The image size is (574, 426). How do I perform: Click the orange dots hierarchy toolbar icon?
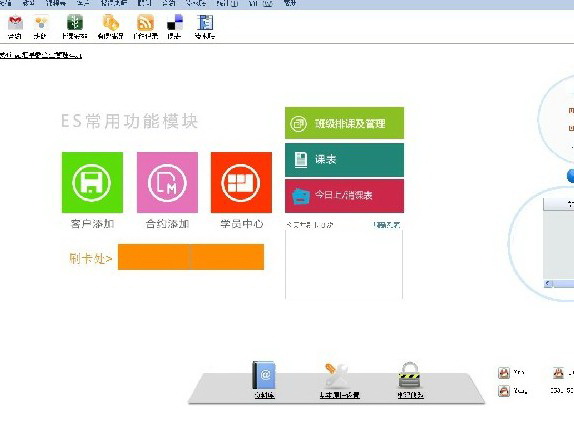tap(41, 23)
